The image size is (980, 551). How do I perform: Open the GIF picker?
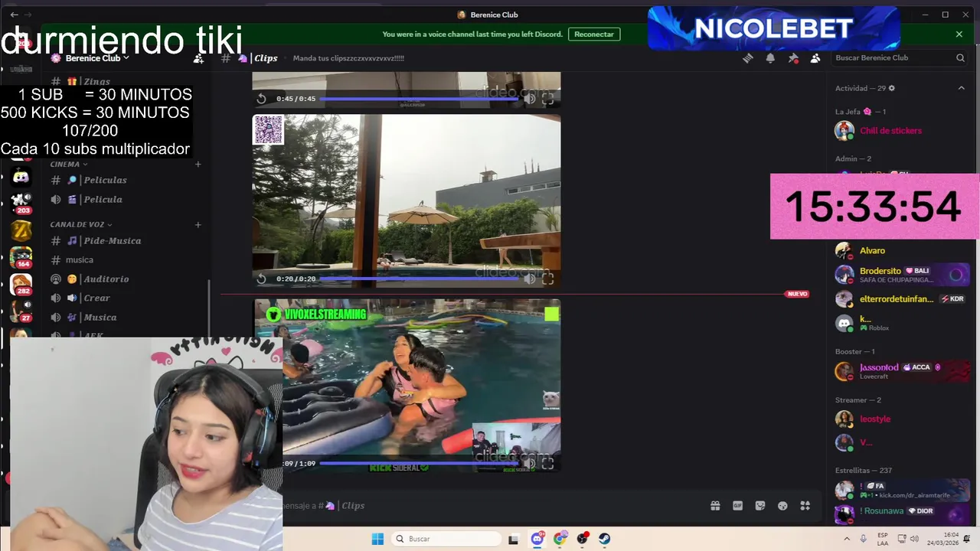point(737,506)
